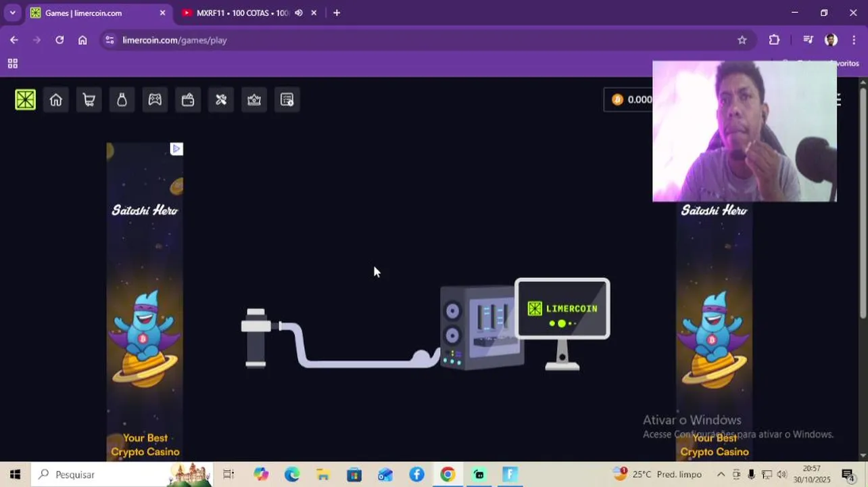
Task: Click the Bitcoin balance 0.000 display
Action: pos(629,99)
